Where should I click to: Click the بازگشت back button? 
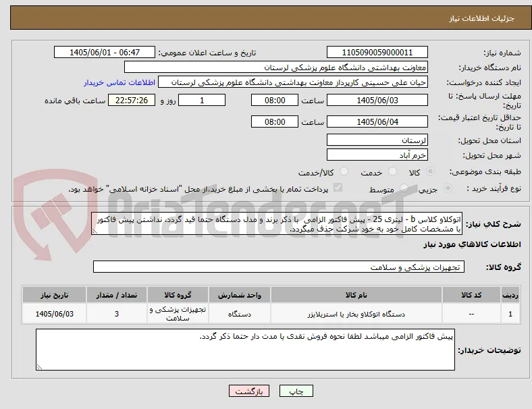point(249,391)
